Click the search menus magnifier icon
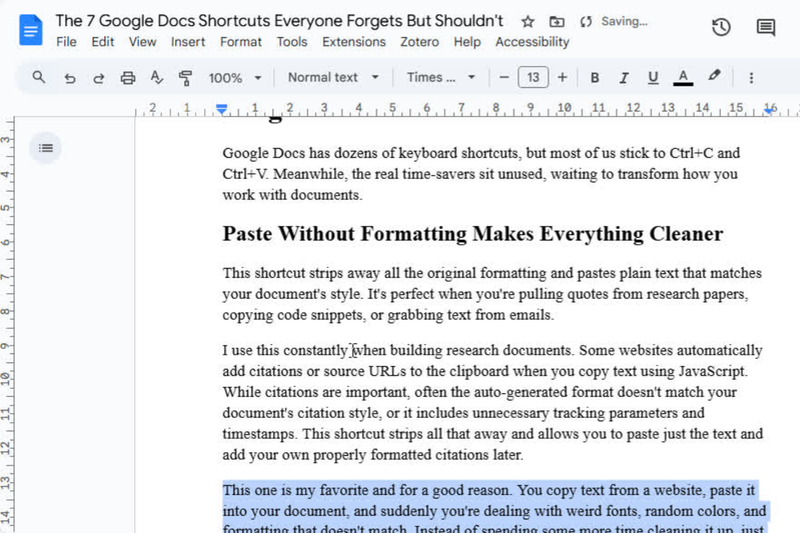The width and height of the screenshot is (800, 533). pyautogui.click(x=39, y=78)
